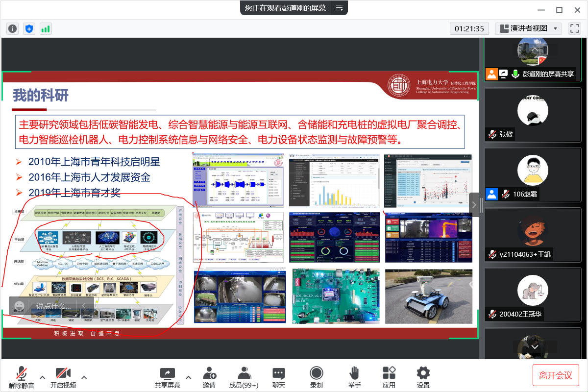Unmute the microphone (解除静音)
The width and height of the screenshot is (588, 392).
(x=22, y=377)
